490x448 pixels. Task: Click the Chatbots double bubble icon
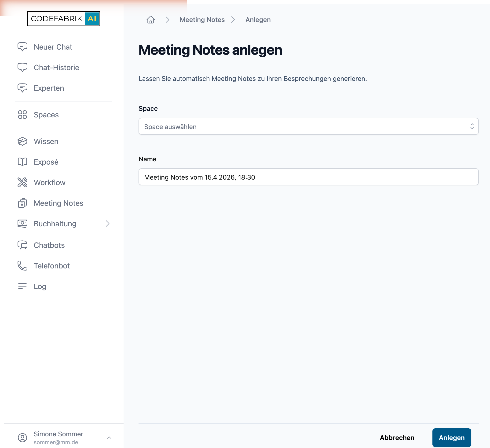point(22,245)
